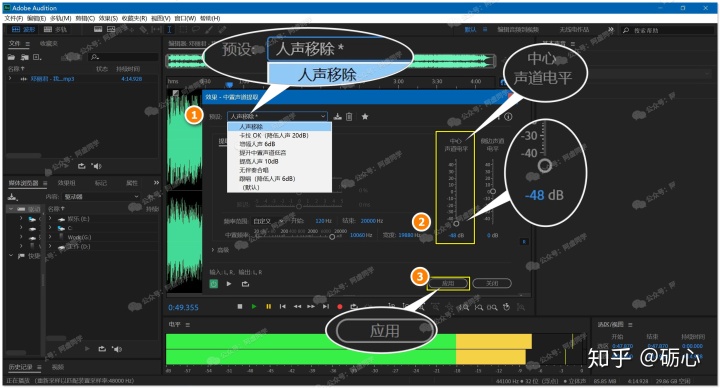
Task: Click the delete preset trash icon
Action: coord(349,117)
